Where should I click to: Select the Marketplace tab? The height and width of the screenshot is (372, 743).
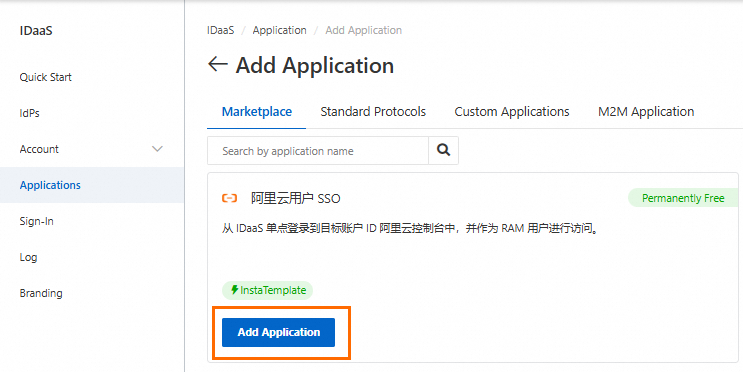[257, 112]
